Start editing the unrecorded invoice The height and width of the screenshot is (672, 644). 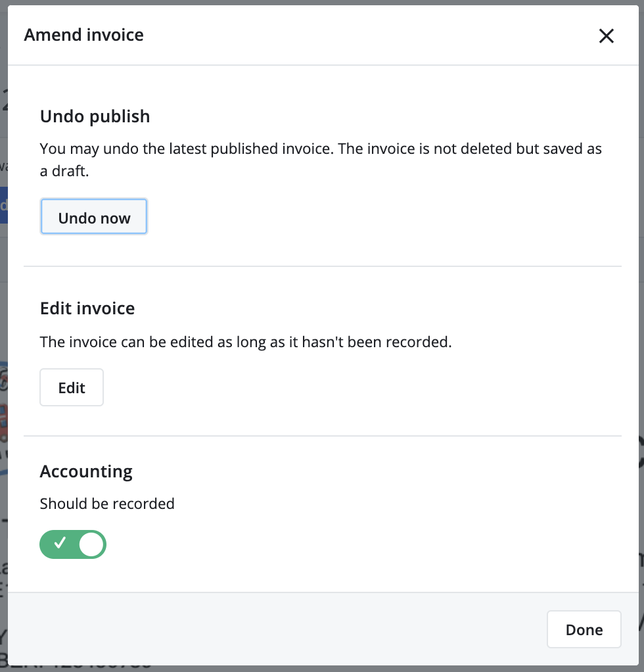click(71, 387)
